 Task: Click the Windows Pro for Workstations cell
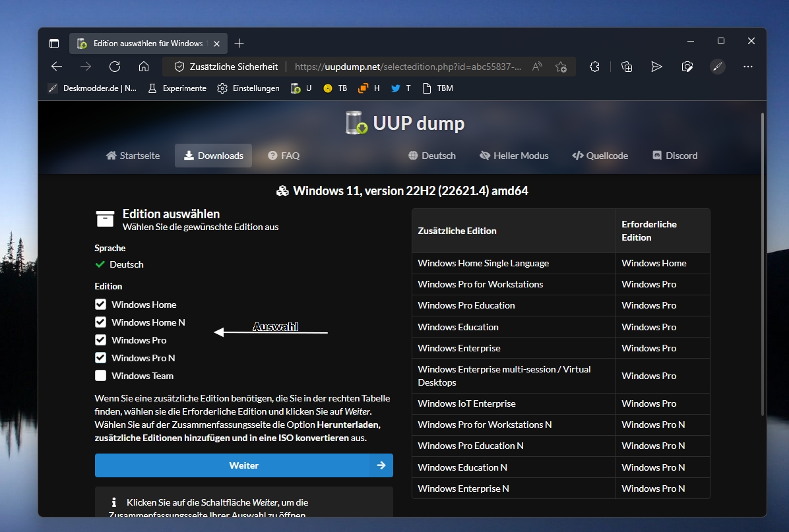coord(514,284)
